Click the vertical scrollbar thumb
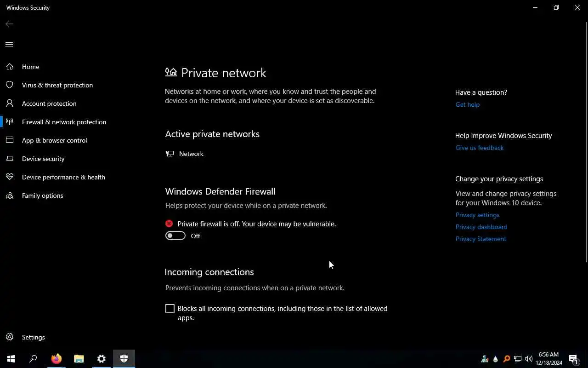 tap(586, 142)
